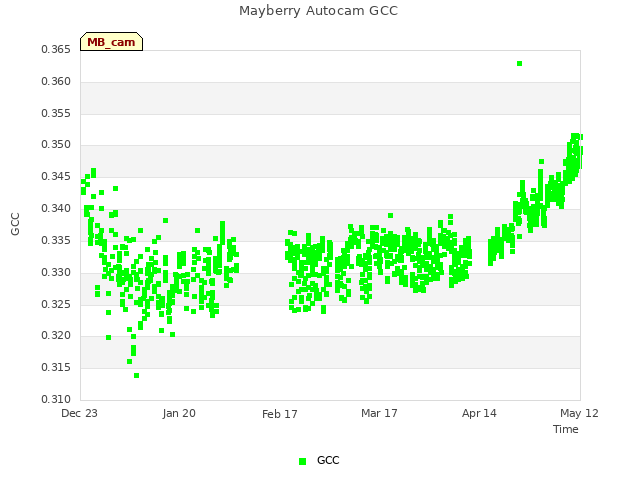Click the GCC legend label
This screenshot has width=640, height=480.
pyautogui.click(x=328, y=460)
